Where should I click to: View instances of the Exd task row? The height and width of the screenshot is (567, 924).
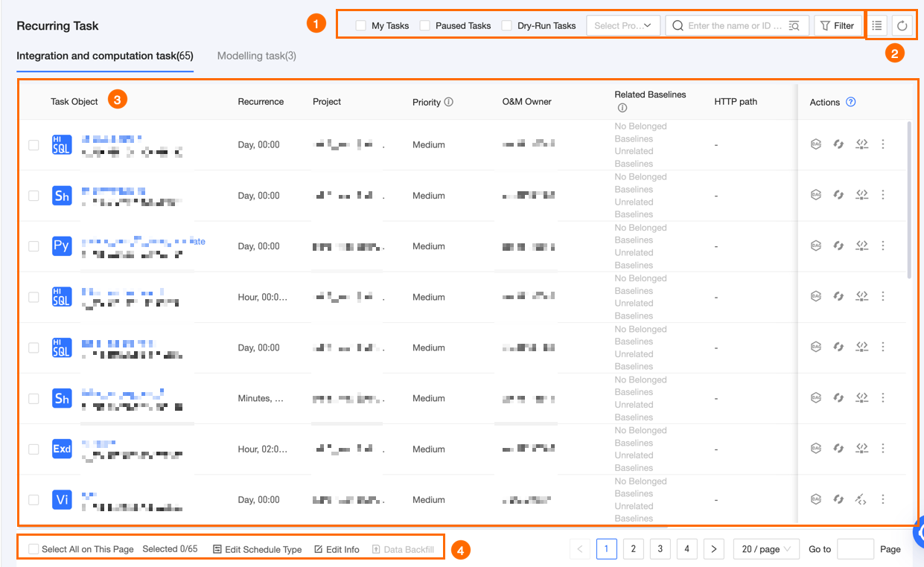tap(838, 449)
